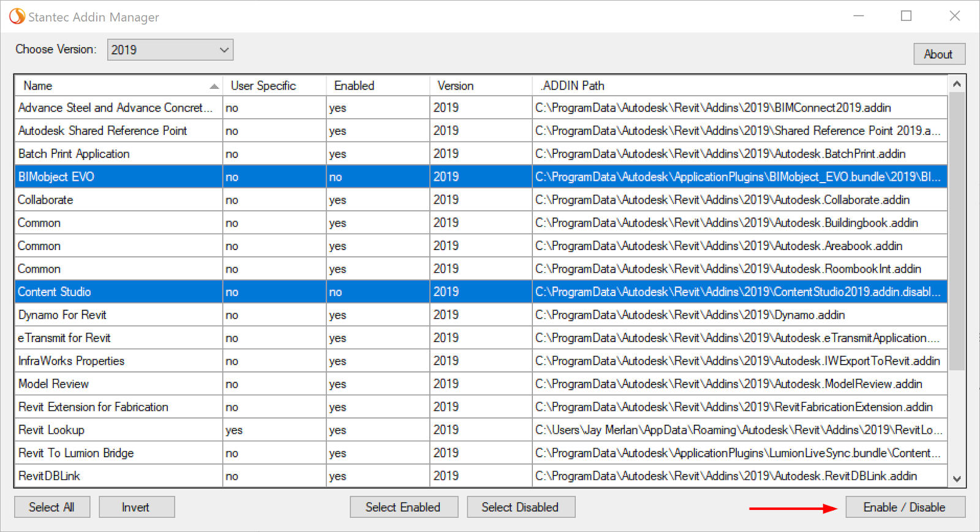Click the Enable / Disable button
The height and width of the screenshot is (532, 980).
[x=905, y=507]
